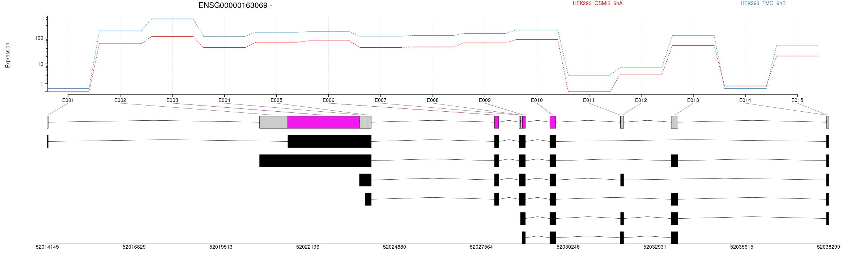Click the blue expression line segment above E003
868x253 pixels.
[172, 19]
